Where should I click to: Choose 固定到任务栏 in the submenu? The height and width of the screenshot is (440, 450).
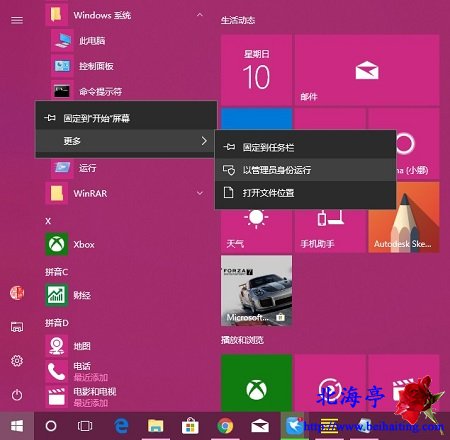coord(305,147)
